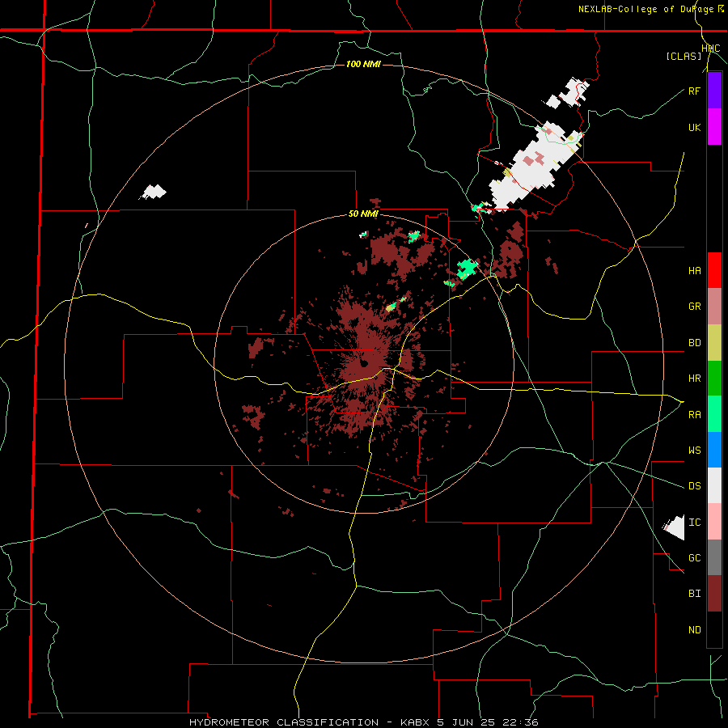Select the BD yellow legend color block
The image size is (728, 728).
pyautogui.click(x=714, y=342)
